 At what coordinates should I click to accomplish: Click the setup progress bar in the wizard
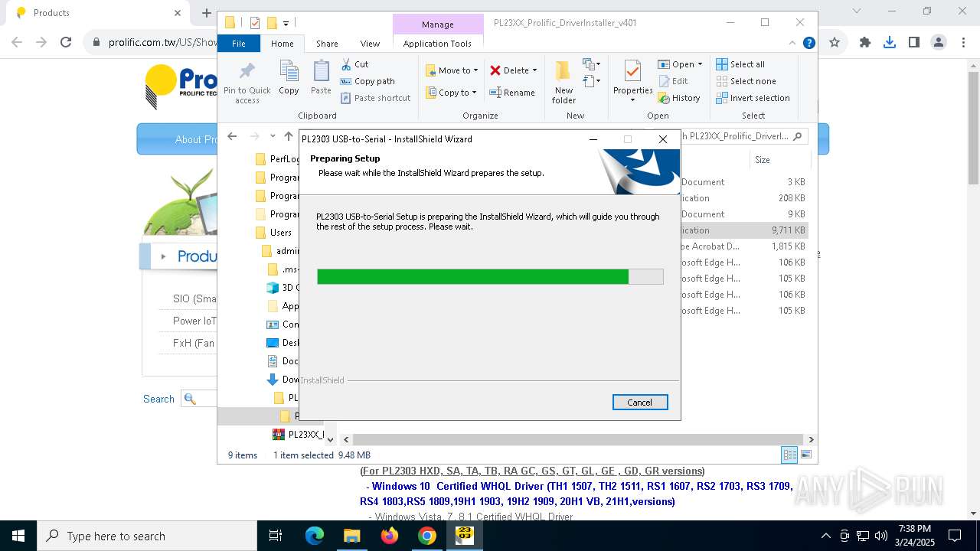[x=490, y=277]
